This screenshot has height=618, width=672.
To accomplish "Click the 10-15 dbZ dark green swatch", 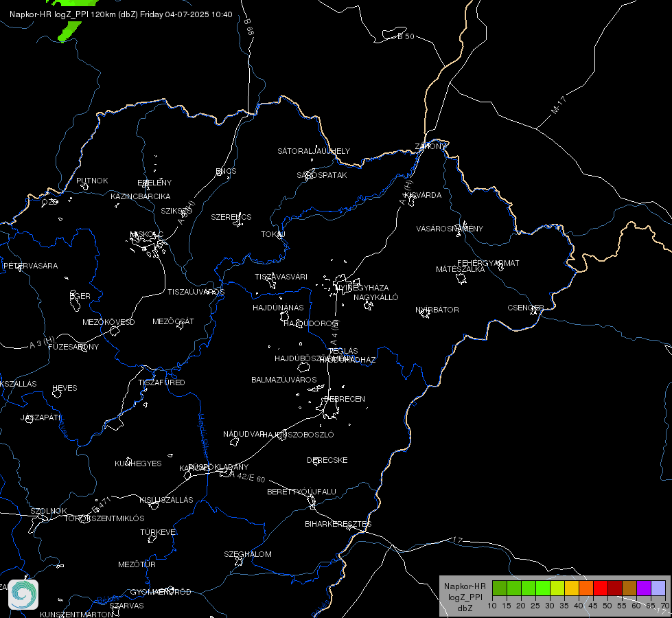I will [499, 588].
